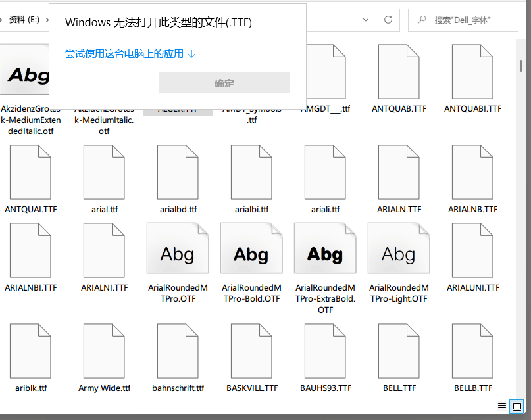
Task: Select the arialbd.ttf file icon
Action: tap(178, 172)
